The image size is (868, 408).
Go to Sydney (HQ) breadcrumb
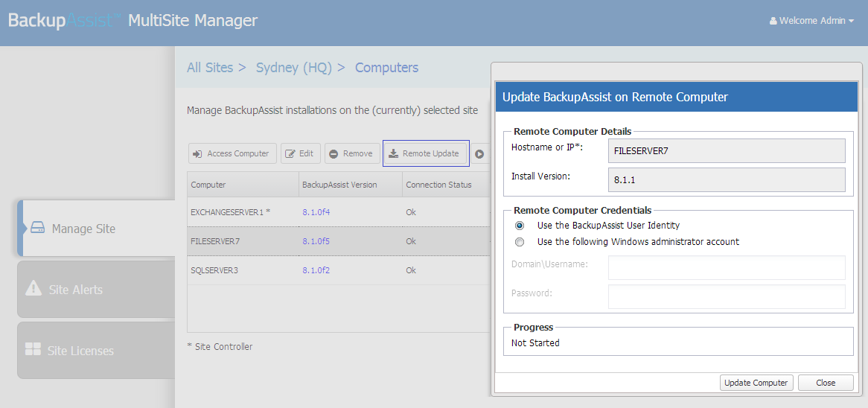[x=293, y=68]
